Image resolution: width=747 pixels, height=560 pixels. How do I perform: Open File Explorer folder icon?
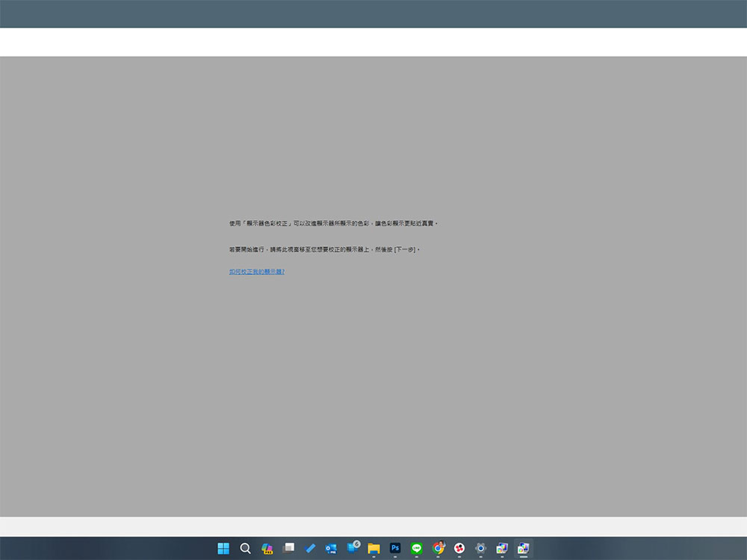click(x=374, y=549)
